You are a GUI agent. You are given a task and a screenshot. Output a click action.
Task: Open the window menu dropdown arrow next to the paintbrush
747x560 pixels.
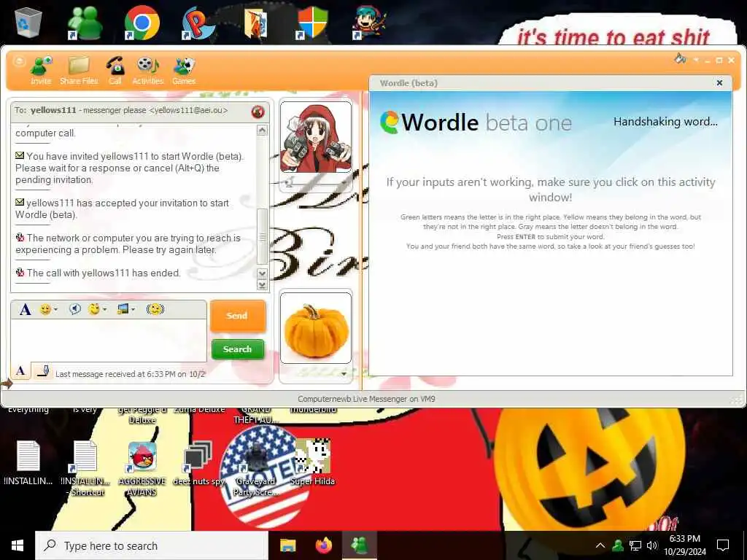point(696,60)
